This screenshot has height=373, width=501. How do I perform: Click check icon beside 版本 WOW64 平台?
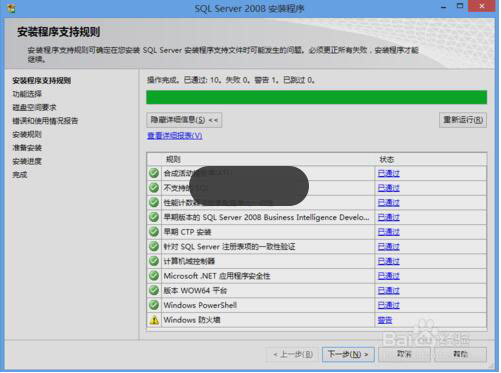(154, 290)
